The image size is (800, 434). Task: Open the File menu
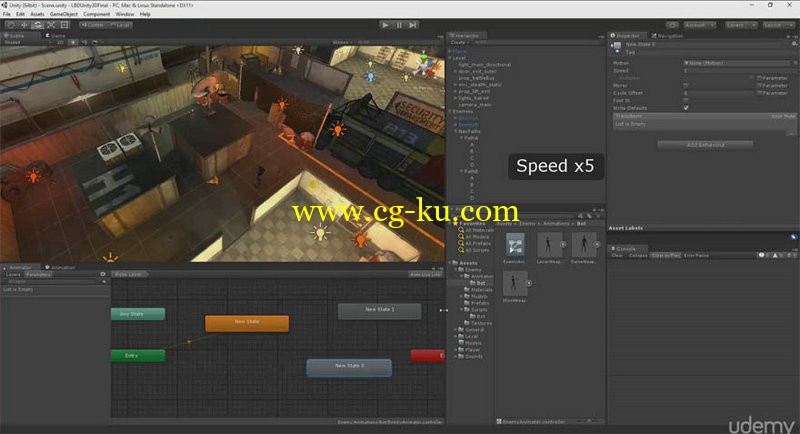[7, 14]
